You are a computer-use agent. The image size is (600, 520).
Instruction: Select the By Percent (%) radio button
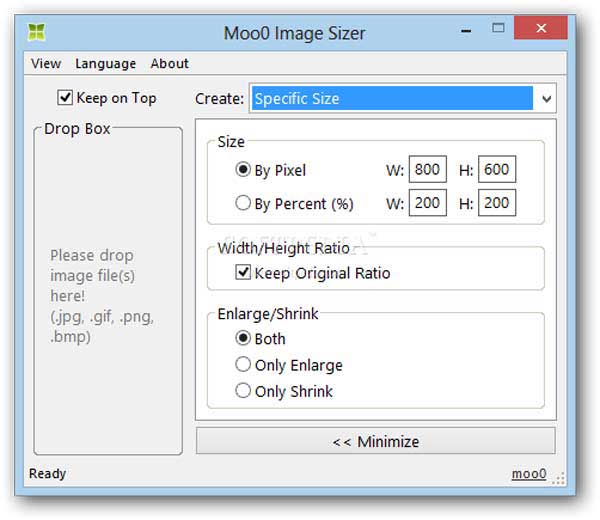click(x=243, y=203)
